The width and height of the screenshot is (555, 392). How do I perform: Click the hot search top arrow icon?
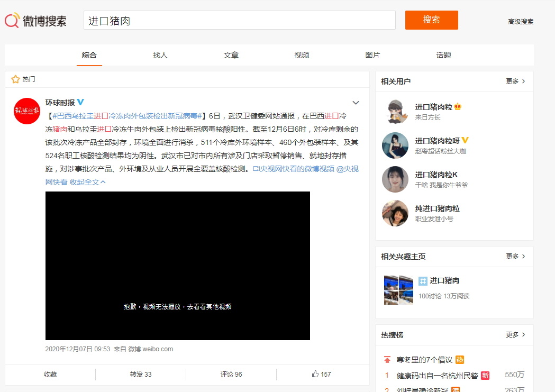point(387,360)
